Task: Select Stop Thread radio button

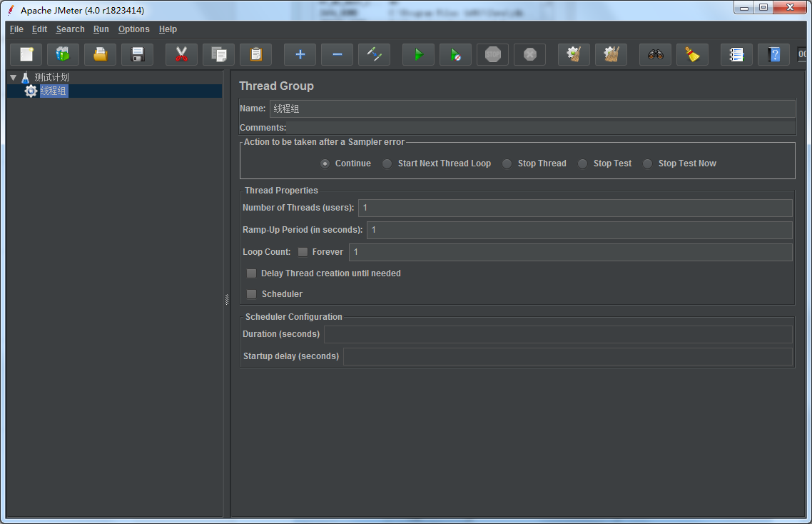Action: tap(507, 163)
